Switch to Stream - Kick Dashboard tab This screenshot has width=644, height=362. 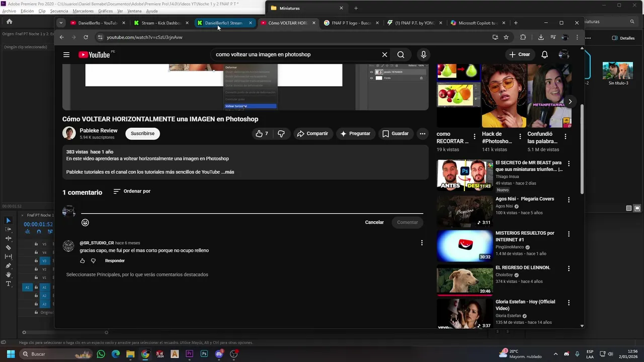[x=160, y=23]
